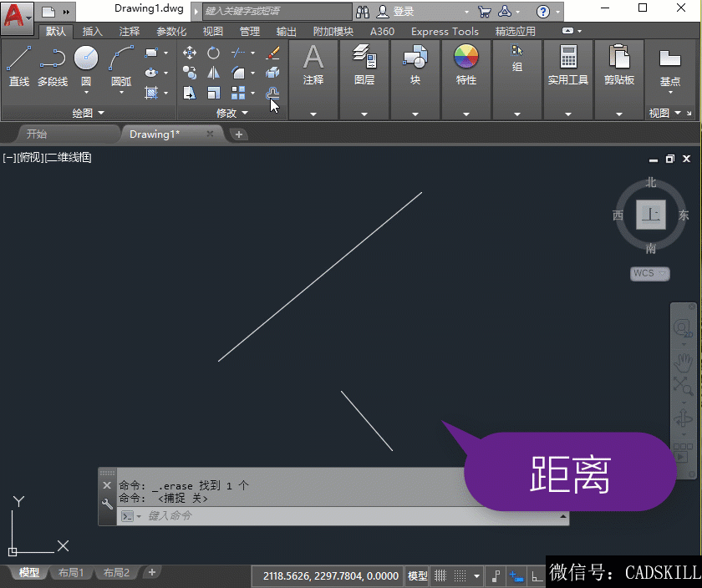
Task: Select the Move tool in Modify panel
Action: click(x=190, y=53)
